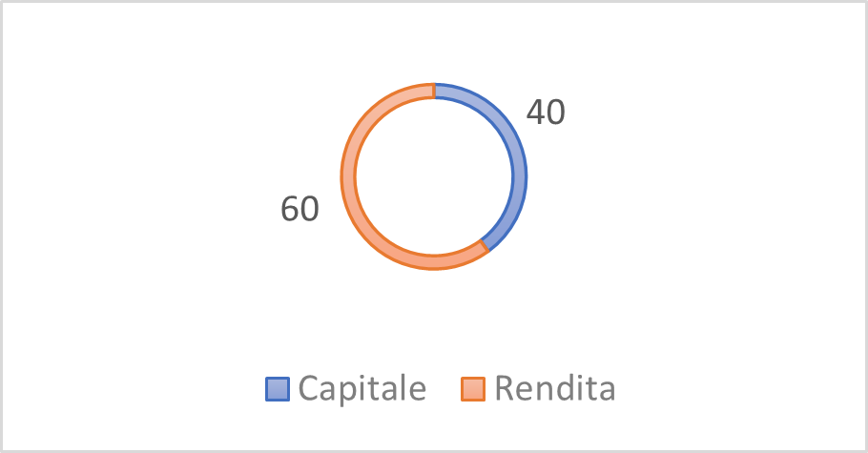Select the Capitale legend text
Image resolution: width=868 pixels, height=453 pixels.
click(x=362, y=389)
